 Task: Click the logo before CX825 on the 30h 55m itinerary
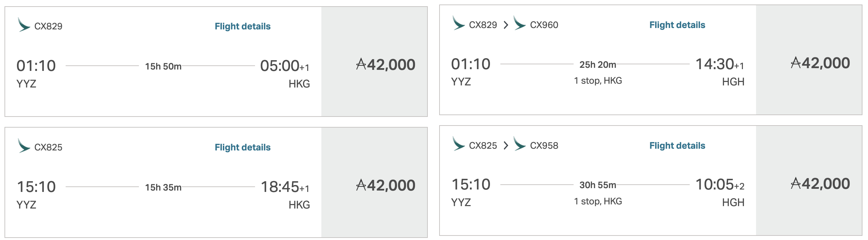coord(459,144)
